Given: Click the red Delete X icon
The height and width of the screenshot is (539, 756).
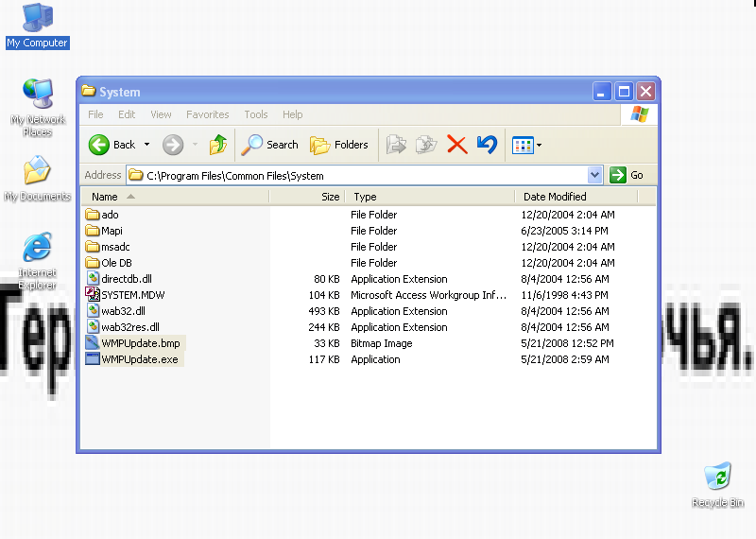Looking at the screenshot, I should pos(457,145).
